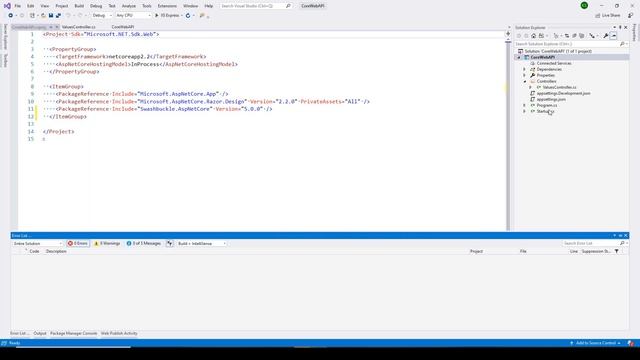Click the Solution Explorer Home icon
Image resolution: width=640 pixels, height=360 pixels.
533,36
